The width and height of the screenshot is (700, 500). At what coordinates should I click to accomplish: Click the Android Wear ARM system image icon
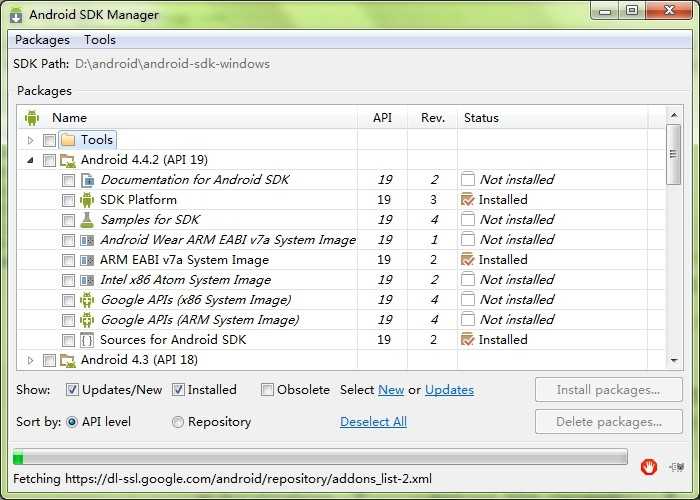[x=87, y=240]
